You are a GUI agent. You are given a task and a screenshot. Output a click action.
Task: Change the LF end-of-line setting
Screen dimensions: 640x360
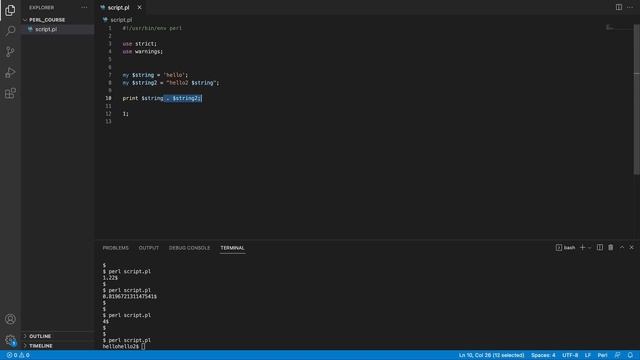(x=588, y=355)
